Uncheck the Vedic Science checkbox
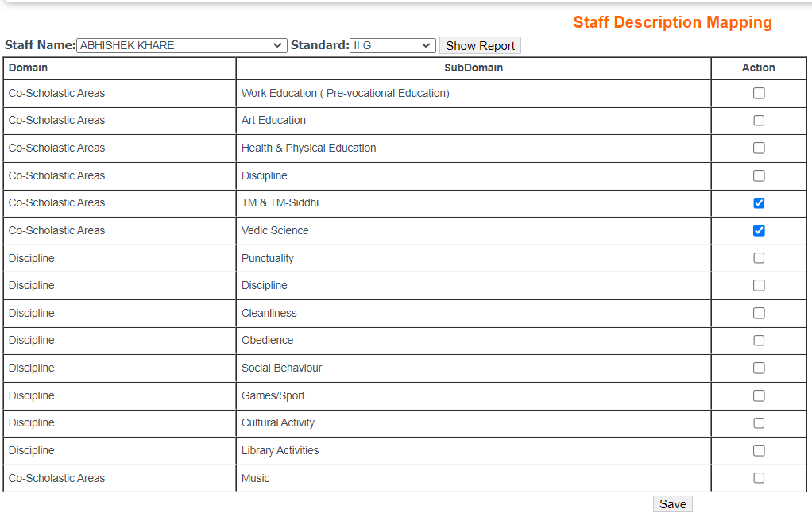Viewport: 812px width, 513px height. click(759, 230)
